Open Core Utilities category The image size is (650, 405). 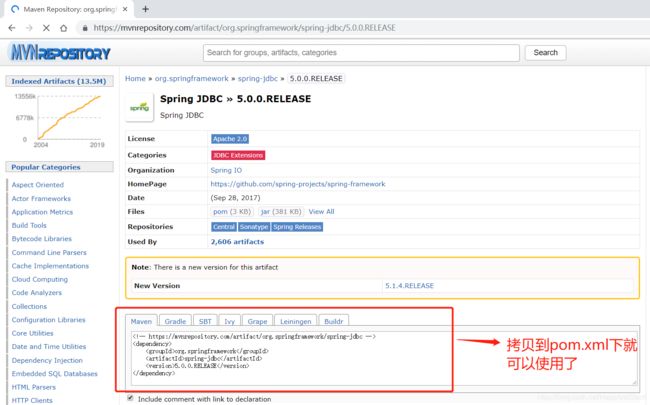[32, 333]
